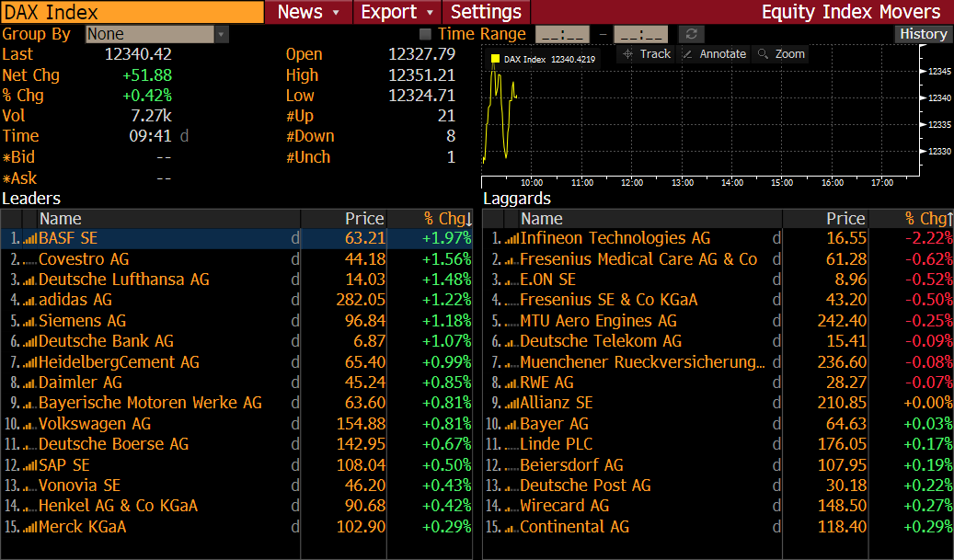Click the DAX Index ticker field
This screenshot has width=954, height=560.
132,12
